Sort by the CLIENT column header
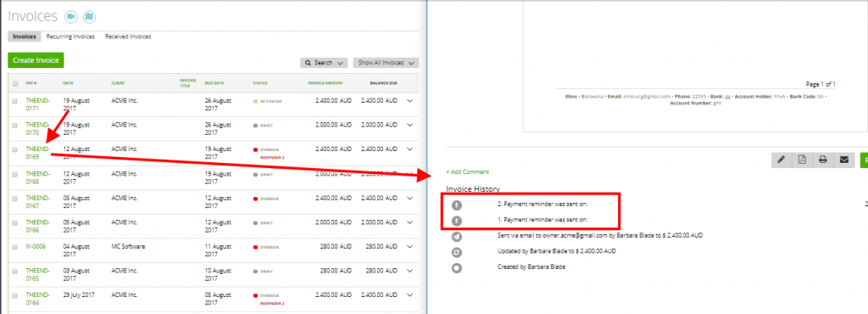This screenshot has width=868, height=314. pyautogui.click(x=118, y=84)
